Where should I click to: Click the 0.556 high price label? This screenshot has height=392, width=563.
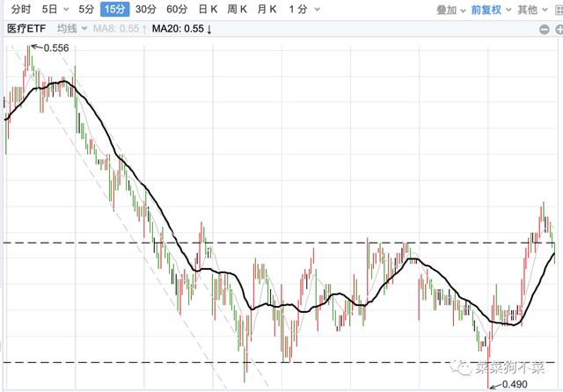point(56,48)
